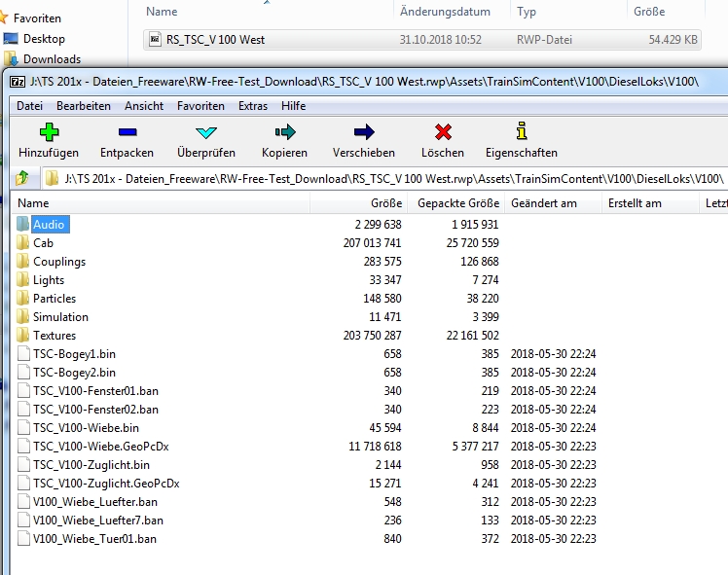Viewport: 728px width, 575px height.
Task: Click the folder icon in the address bar
Action: (x=52, y=179)
